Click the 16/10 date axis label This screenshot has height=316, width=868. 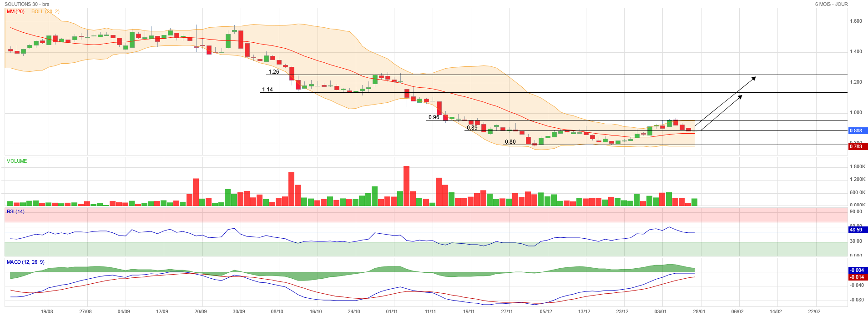316,311
